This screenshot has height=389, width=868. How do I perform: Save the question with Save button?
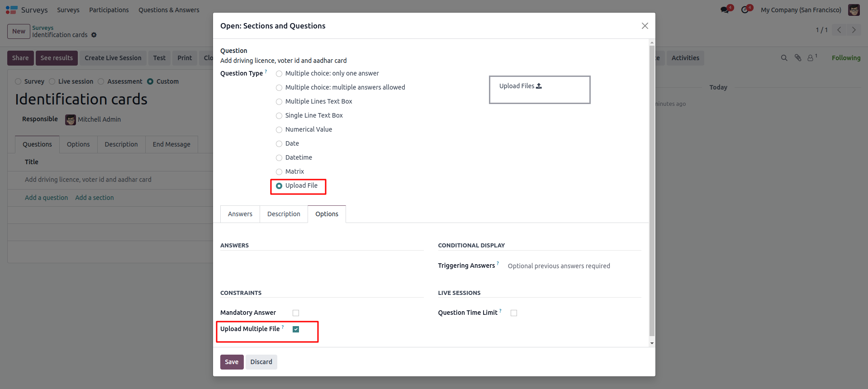232,362
